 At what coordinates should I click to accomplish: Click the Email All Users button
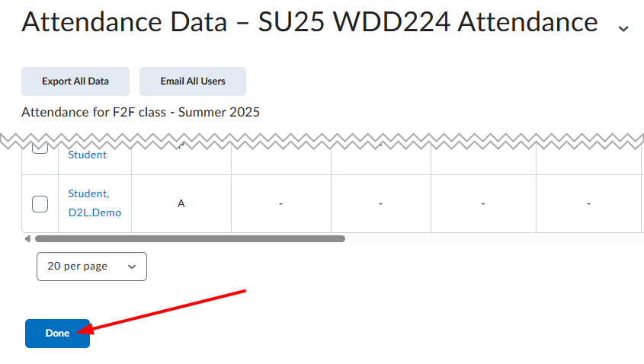pos(193,81)
